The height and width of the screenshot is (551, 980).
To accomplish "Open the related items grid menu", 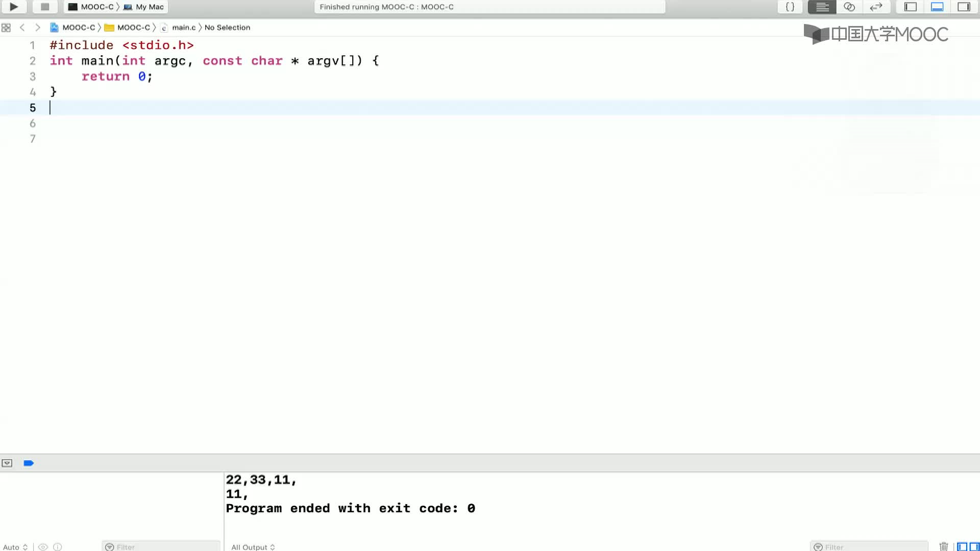I will click(6, 28).
